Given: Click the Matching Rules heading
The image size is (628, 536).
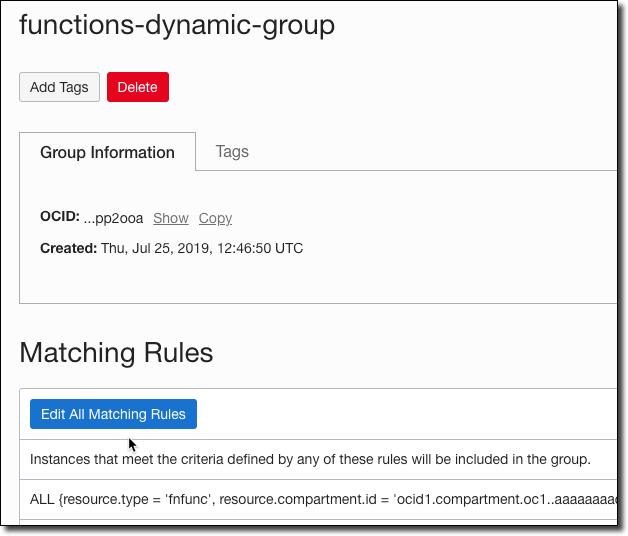Looking at the screenshot, I should pyautogui.click(x=116, y=352).
